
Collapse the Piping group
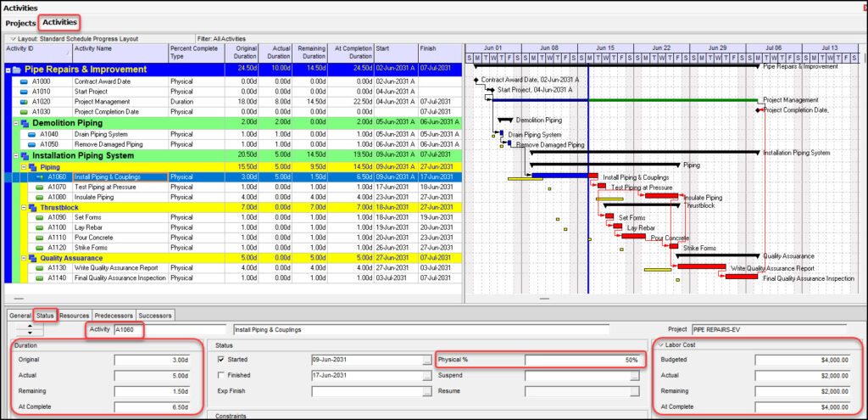pyautogui.click(x=24, y=167)
